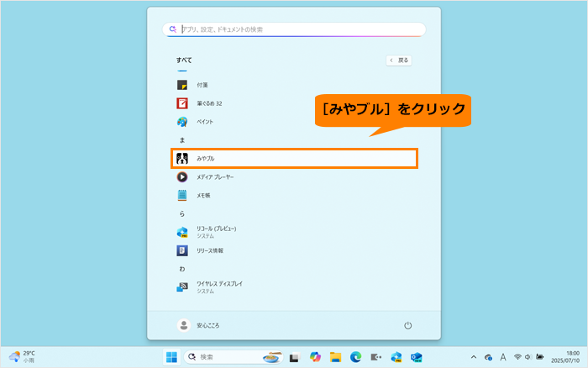Open the ペイント palette icon
The width and height of the screenshot is (588, 368).
(x=182, y=122)
